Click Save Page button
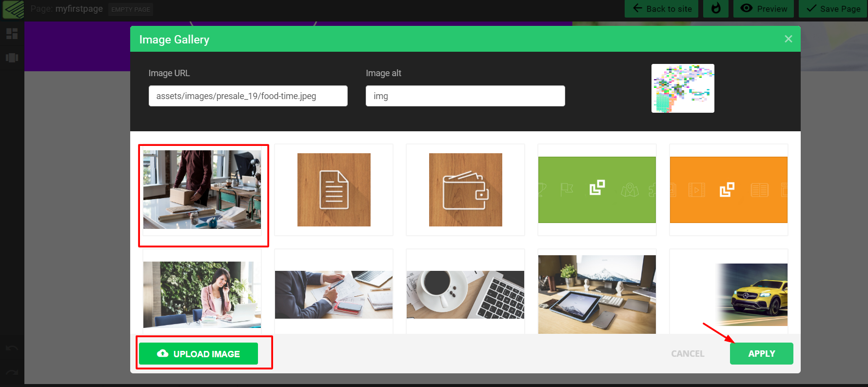Image resolution: width=868 pixels, height=387 pixels. (833, 9)
